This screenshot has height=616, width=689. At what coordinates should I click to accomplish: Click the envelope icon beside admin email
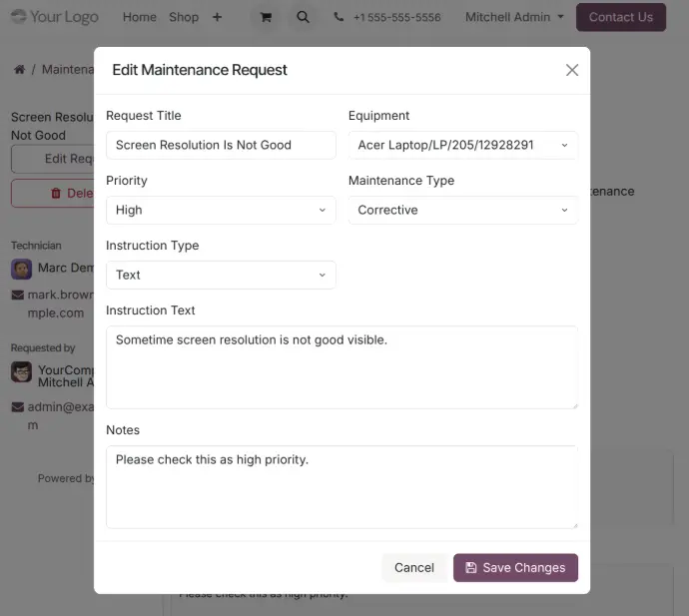(18, 407)
